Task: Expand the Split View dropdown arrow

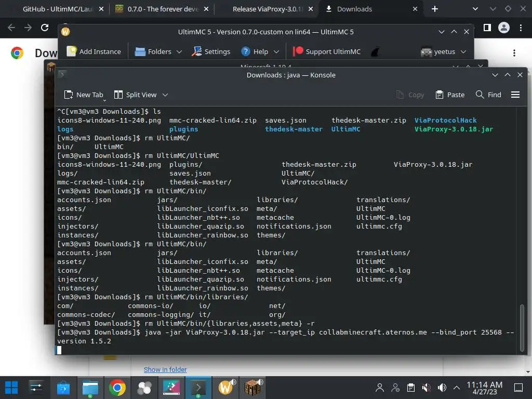Action: coord(165,95)
